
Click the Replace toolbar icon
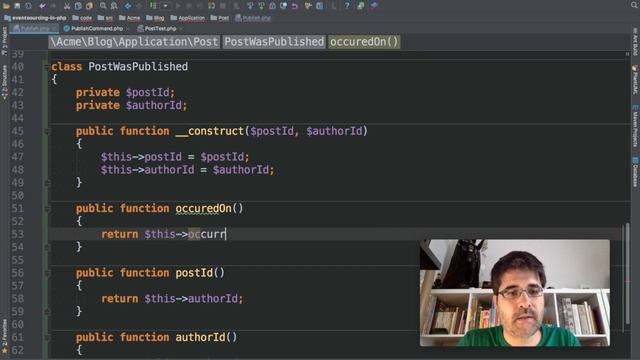pyautogui.click(x=114, y=6)
